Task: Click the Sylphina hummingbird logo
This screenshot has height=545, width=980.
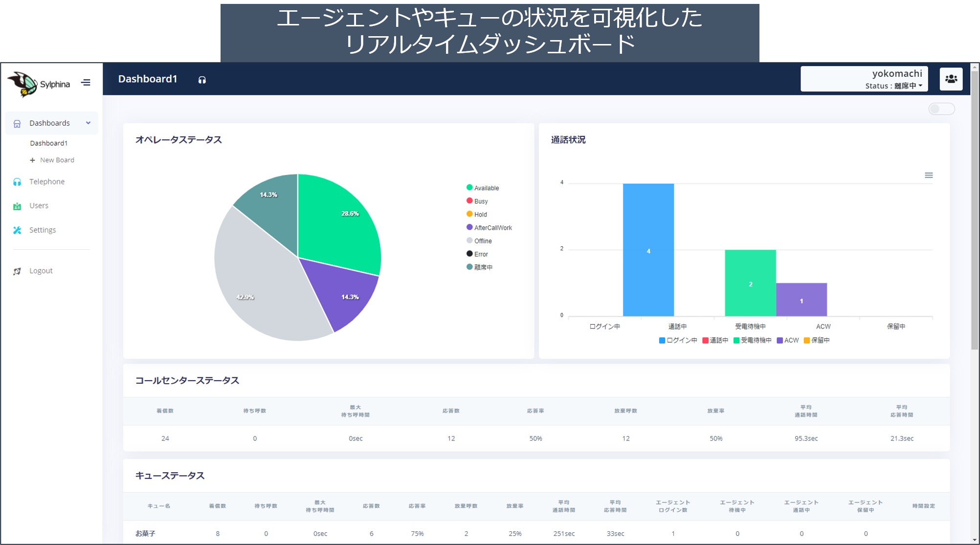Action: point(23,84)
